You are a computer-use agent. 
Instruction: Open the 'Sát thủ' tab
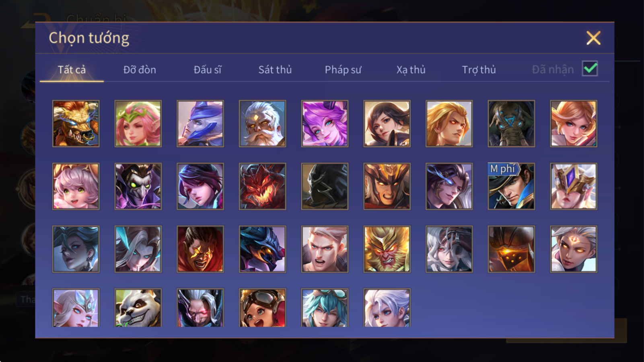click(275, 70)
